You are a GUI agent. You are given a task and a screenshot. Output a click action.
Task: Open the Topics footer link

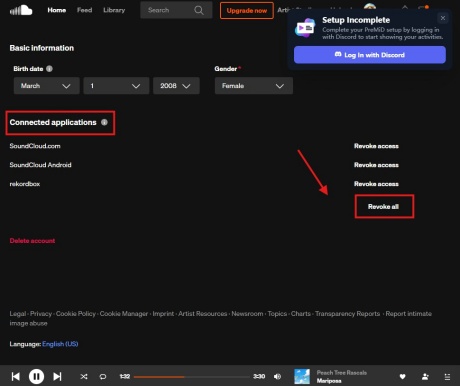tap(277, 314)
